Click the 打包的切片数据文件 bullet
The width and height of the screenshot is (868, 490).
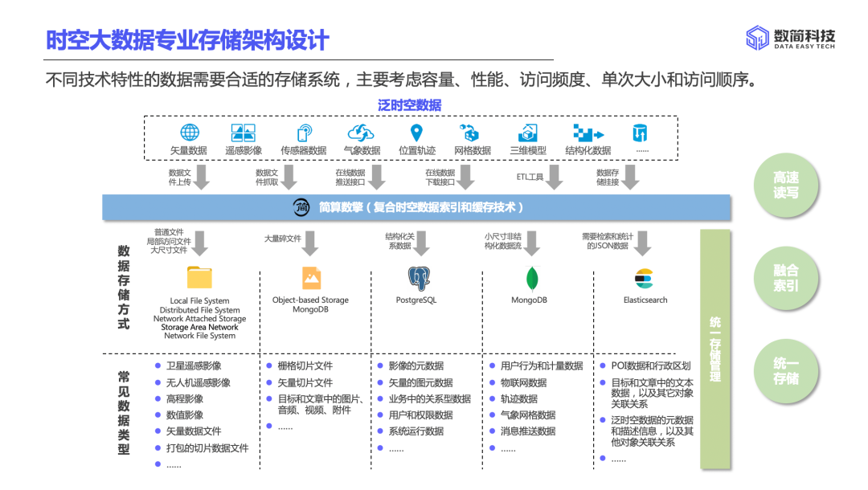207,447
